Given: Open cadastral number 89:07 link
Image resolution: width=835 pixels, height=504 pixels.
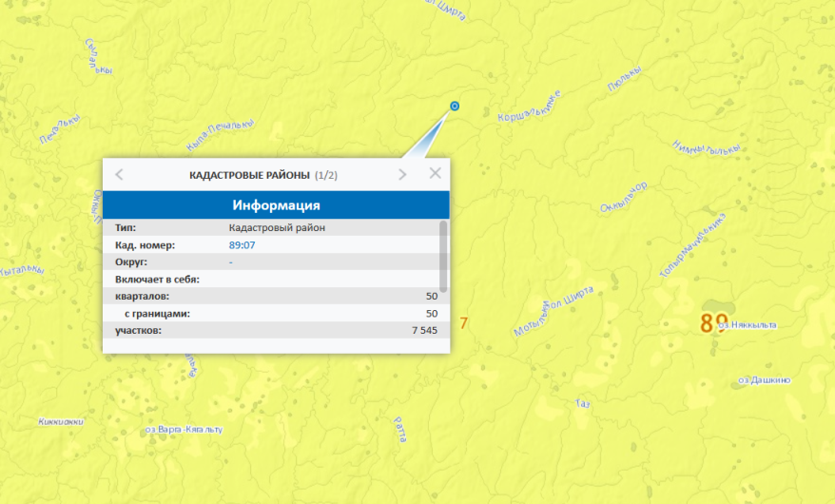Looking at the screenshot, I should coord(242,244).
